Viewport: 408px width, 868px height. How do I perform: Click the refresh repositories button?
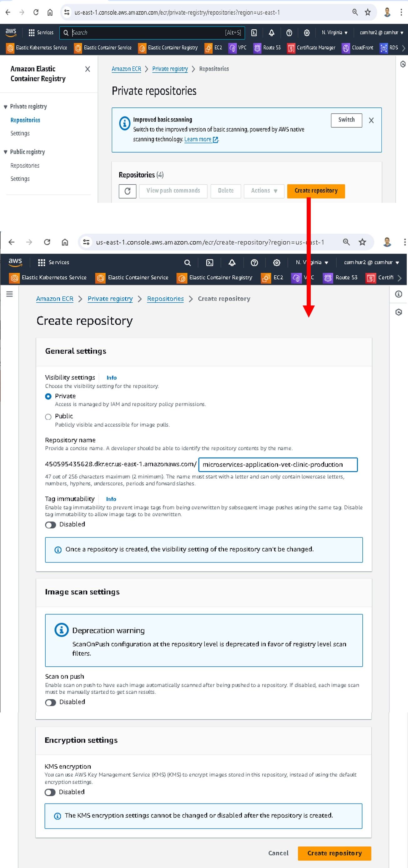tap(127, 191)
